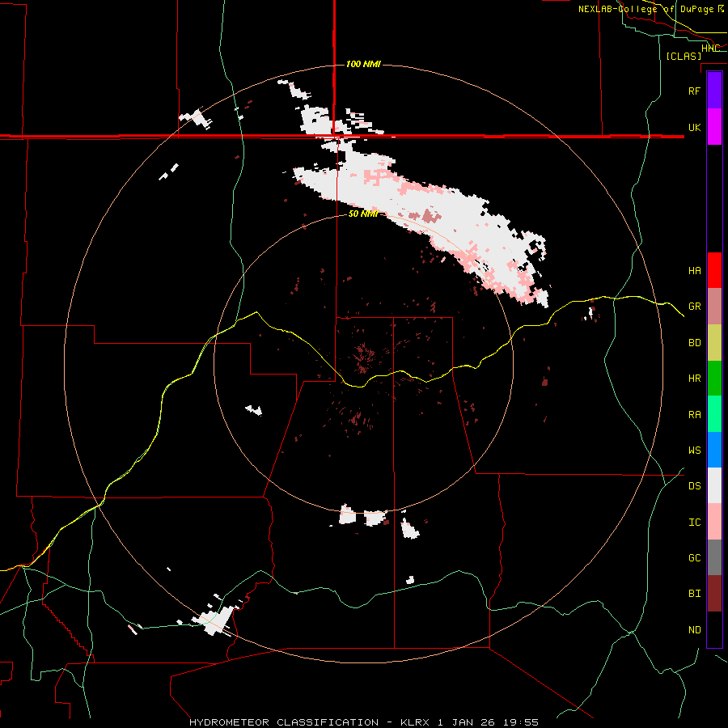
Task: Select the green HR legend swatch
Action: point(714,378)
